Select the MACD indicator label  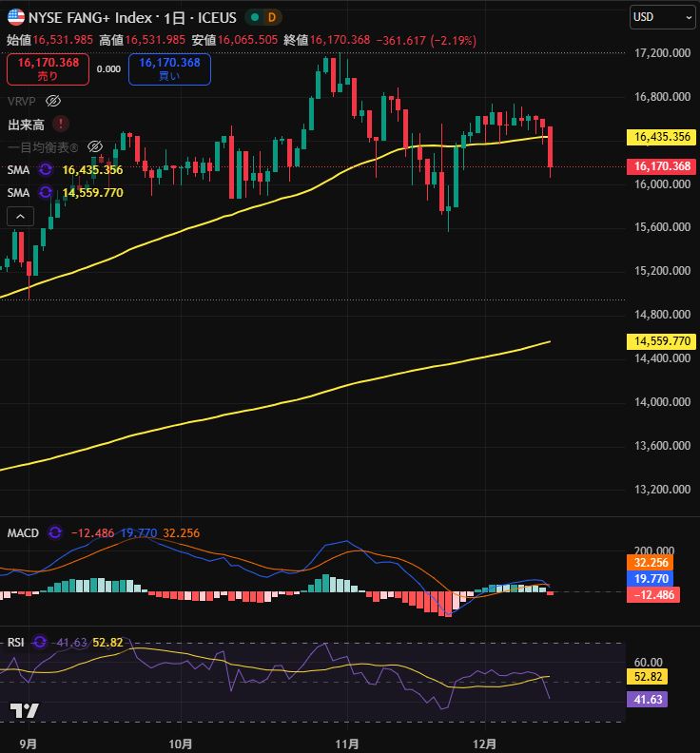tap(23, 533)
